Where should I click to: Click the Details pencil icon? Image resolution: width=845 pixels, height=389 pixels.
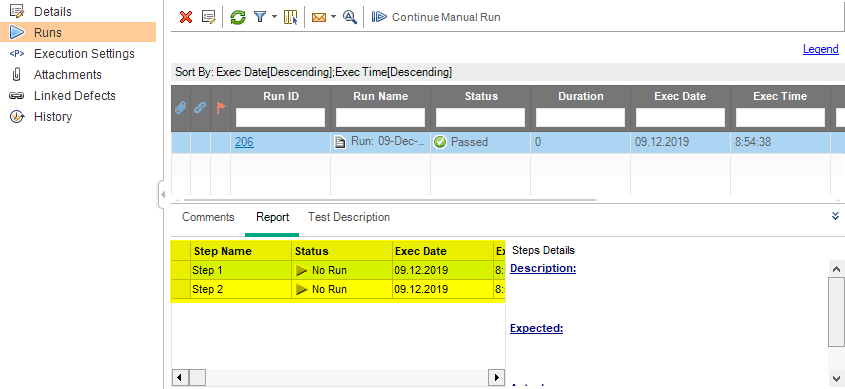click(17, 11)
